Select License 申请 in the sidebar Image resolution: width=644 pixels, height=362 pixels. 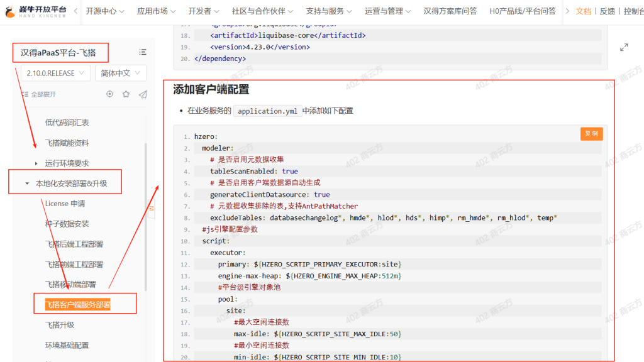pyautogui.click(x=65, y=204)
